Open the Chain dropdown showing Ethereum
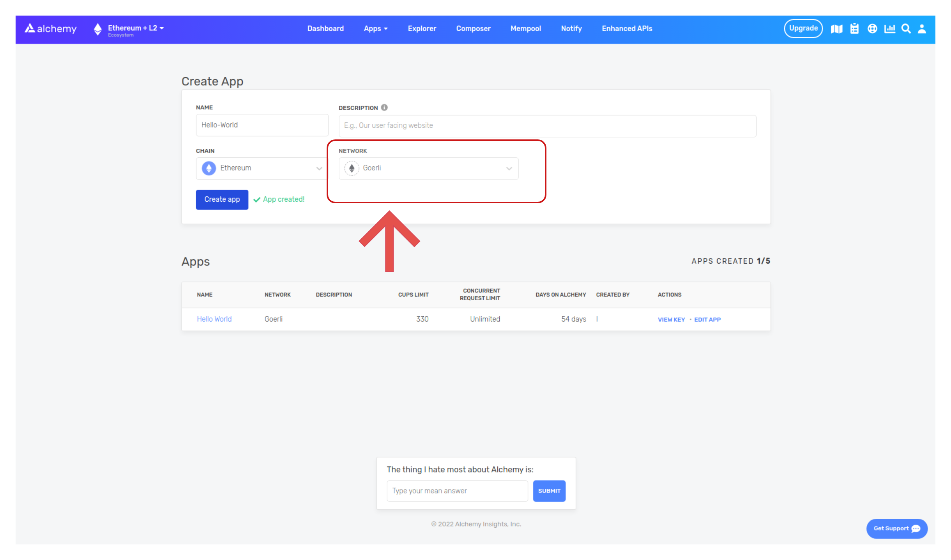Image resolution: width=951 pixels, height=560 pixels. (262, 168)
